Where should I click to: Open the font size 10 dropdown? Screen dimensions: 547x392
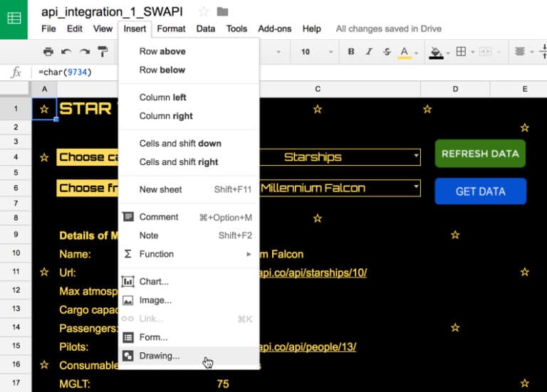coord(316,52)
